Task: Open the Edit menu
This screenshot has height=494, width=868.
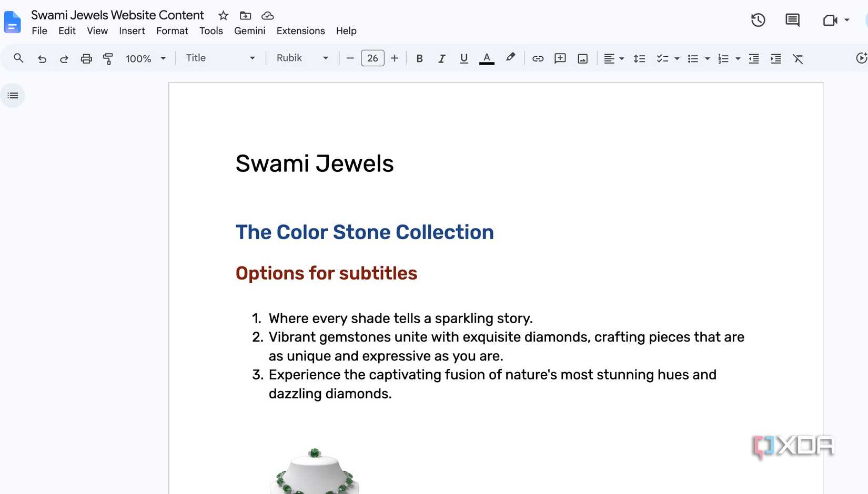Action: coord(67,31)
